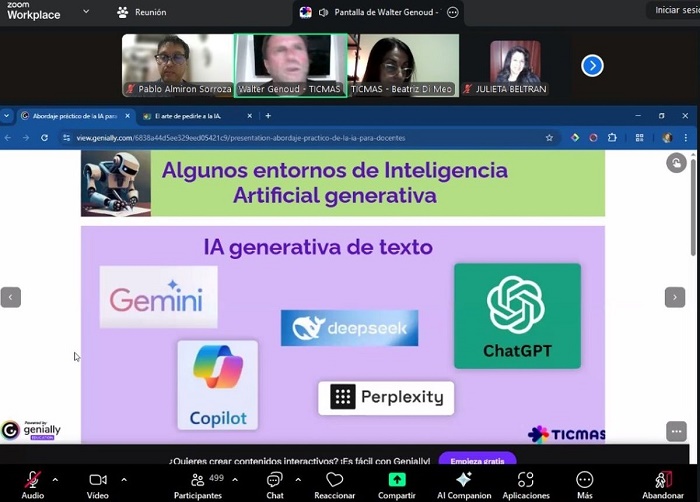Unmute microphone with Audio button
The image size is (700, 502).
pos(32,481)
